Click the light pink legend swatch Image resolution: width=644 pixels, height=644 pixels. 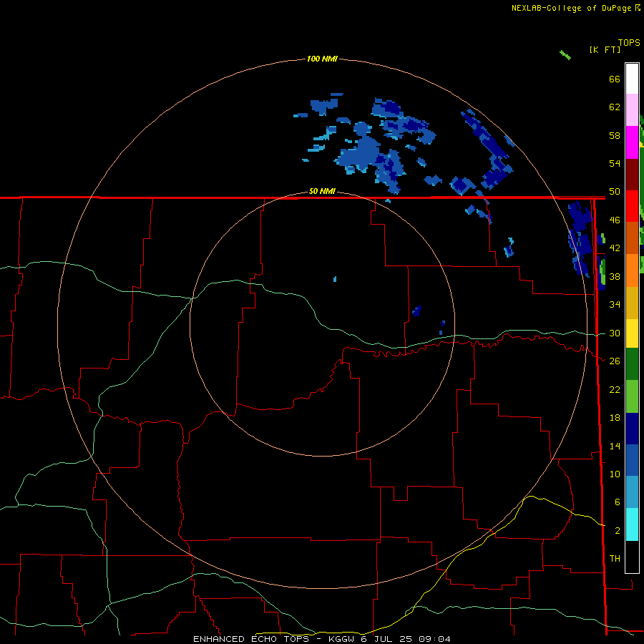[632, 110]
